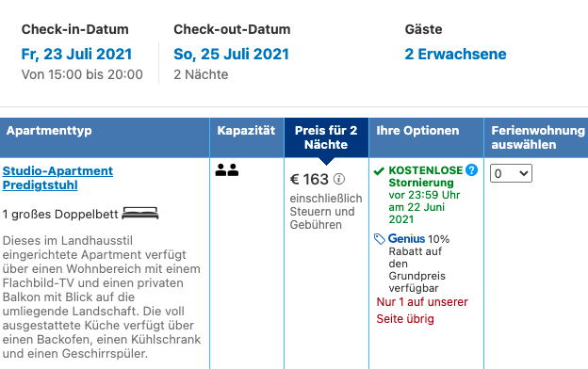
Task: Click the Preis für 2 Nächte header
Action: click(x=326, y=137)
